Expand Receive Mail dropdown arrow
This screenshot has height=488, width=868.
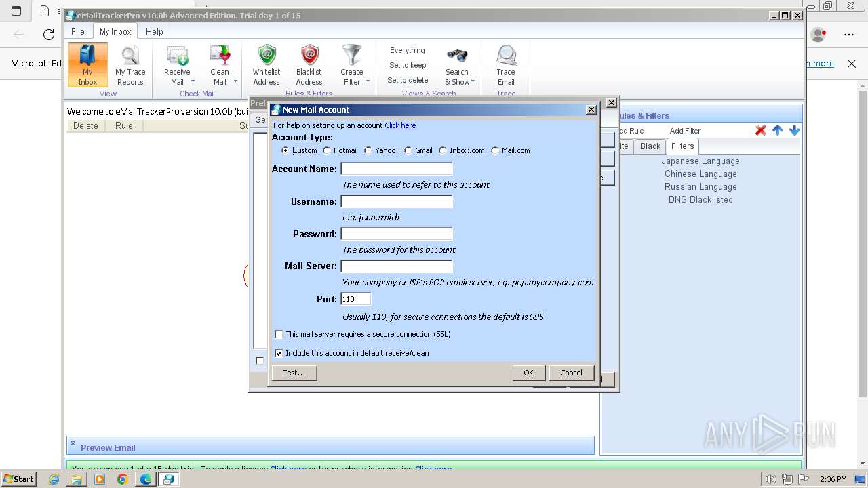coord(193,81)
